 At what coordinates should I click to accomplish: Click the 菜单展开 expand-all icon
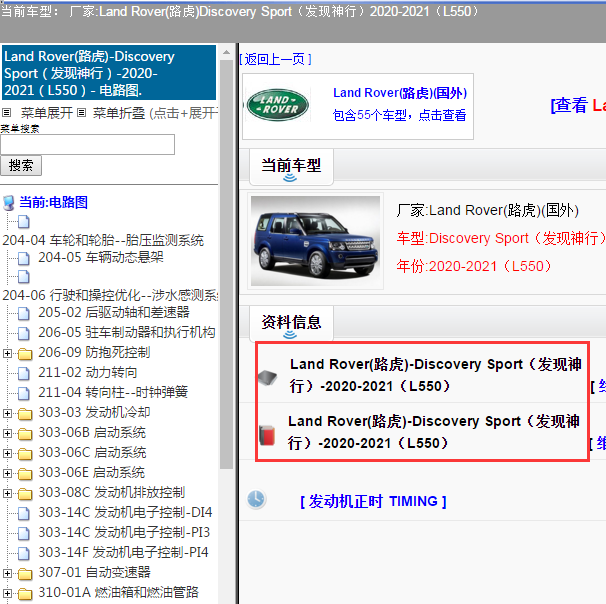(6, 113)
